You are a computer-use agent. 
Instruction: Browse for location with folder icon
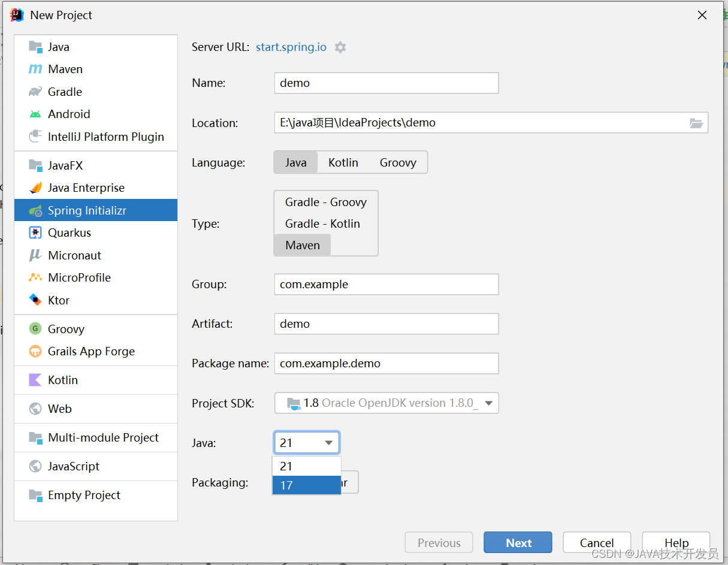click(696, 123)
